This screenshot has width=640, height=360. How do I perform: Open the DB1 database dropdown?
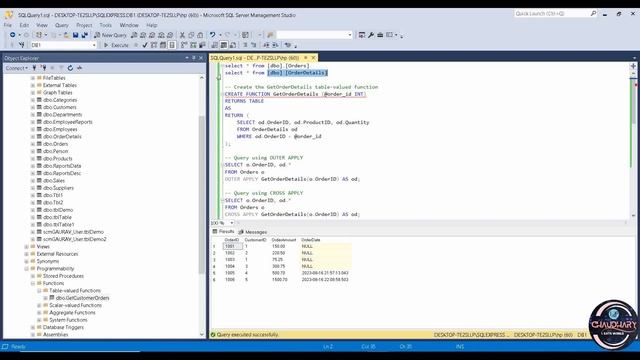pos(94,45)
